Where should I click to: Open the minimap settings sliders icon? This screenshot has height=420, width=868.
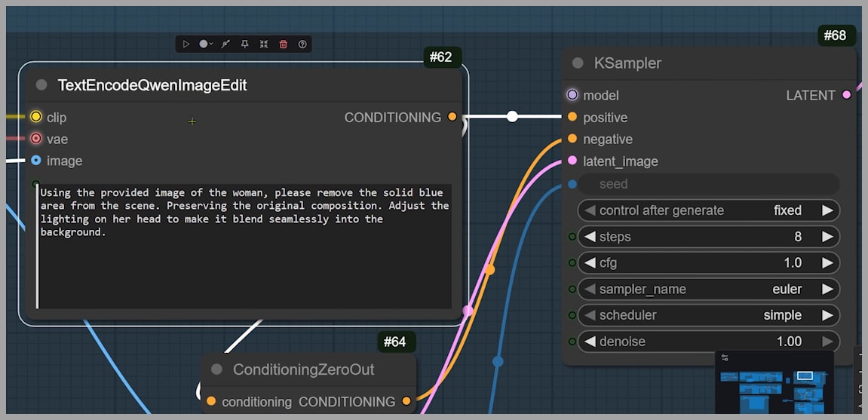pos(725,357)
